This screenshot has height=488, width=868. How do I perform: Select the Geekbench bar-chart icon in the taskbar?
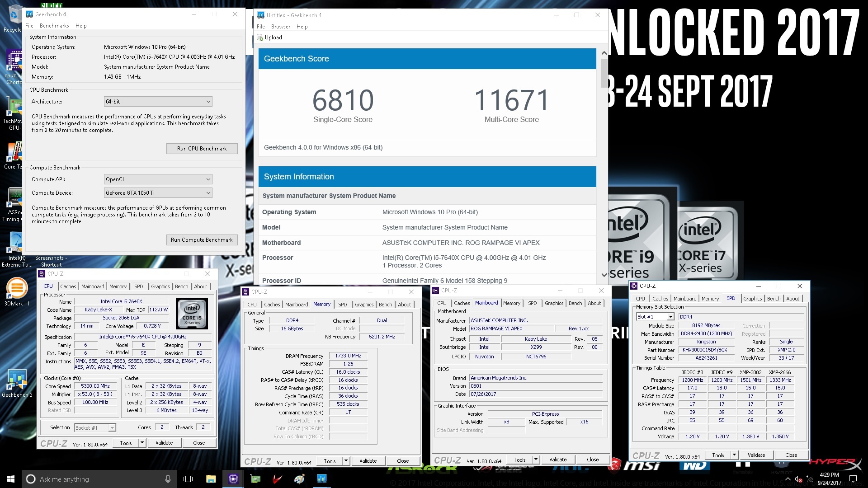(x=321, y=479)
